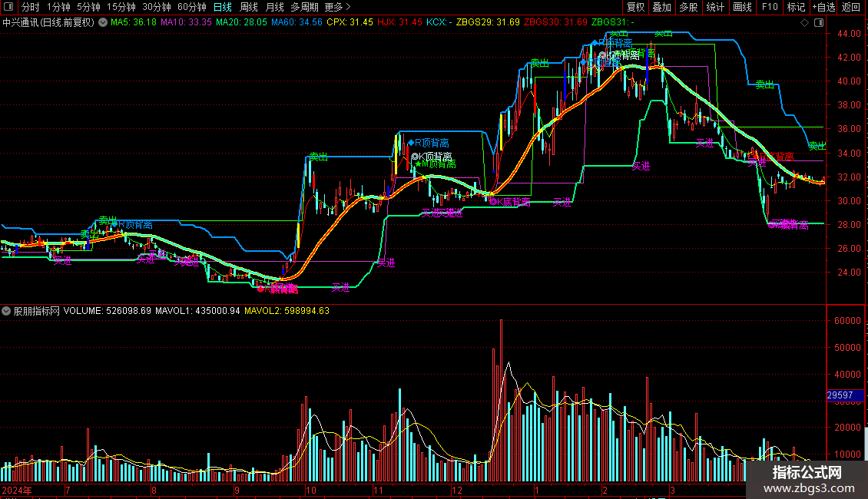Expand volume indicator dropdown beside 股朋指标网
Viewport: 868px width, 499px height.
click(6, 311)
